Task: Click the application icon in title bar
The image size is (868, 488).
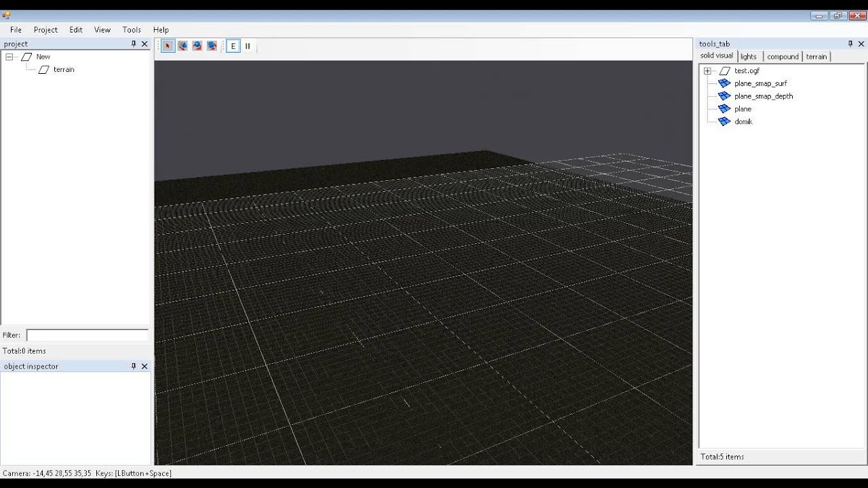Action: point(6,16)
